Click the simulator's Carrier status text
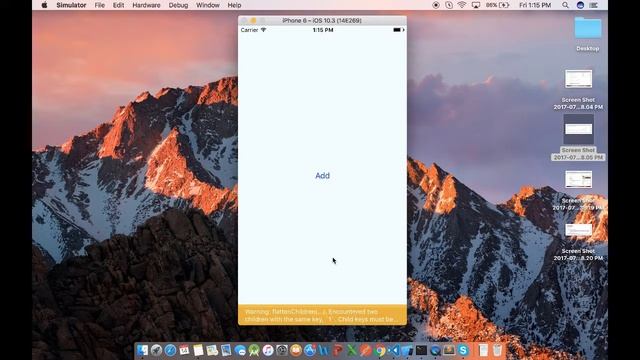 249,30
